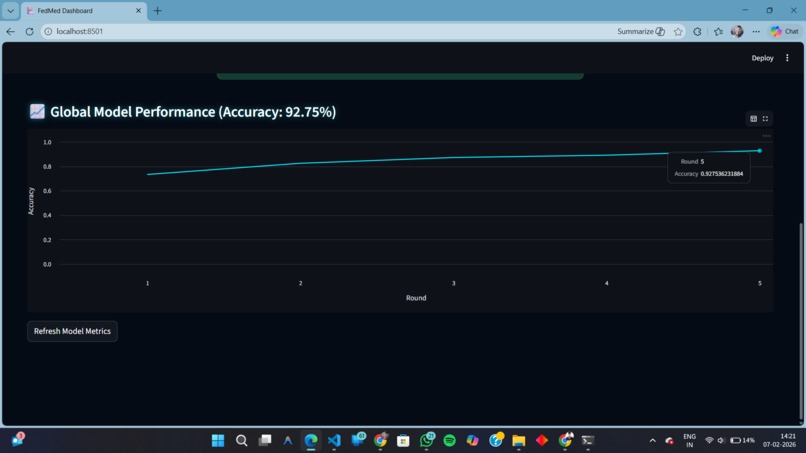
Task: Select the FedMed Dashboard tab
Action: (x=80, y=10)
